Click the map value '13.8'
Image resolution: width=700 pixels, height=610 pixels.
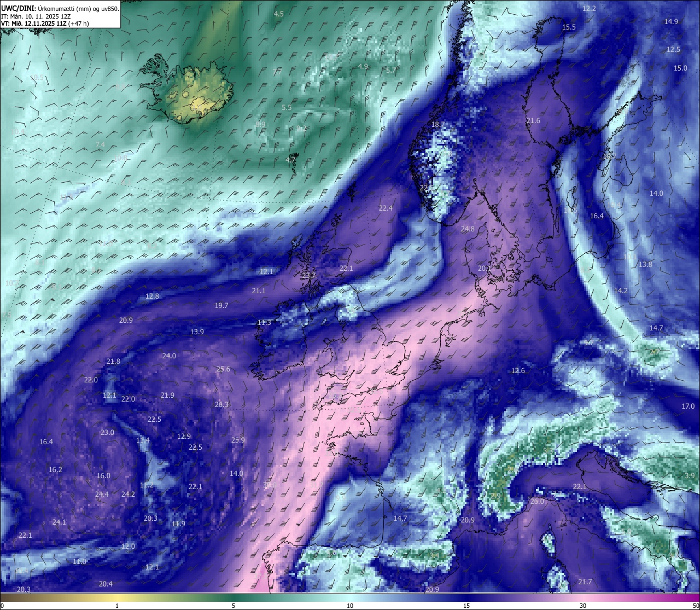pyautogui.click(x=645, y=264)
